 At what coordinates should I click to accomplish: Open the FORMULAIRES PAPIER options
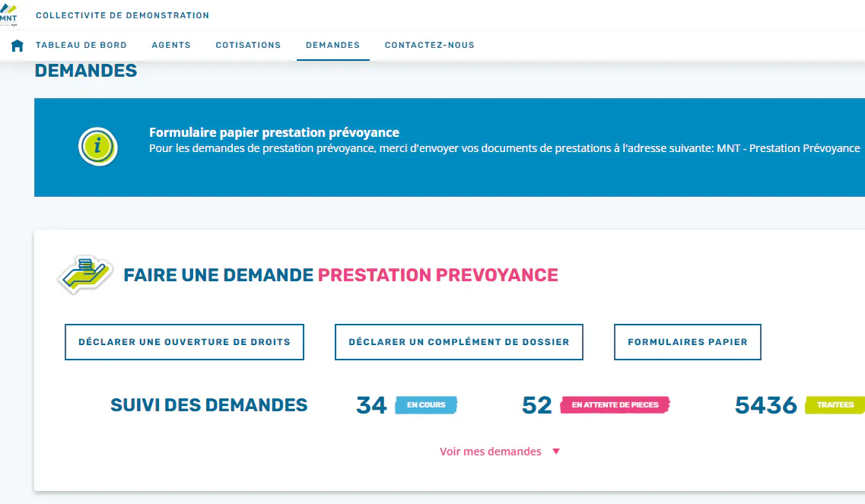tap(687, 341)
